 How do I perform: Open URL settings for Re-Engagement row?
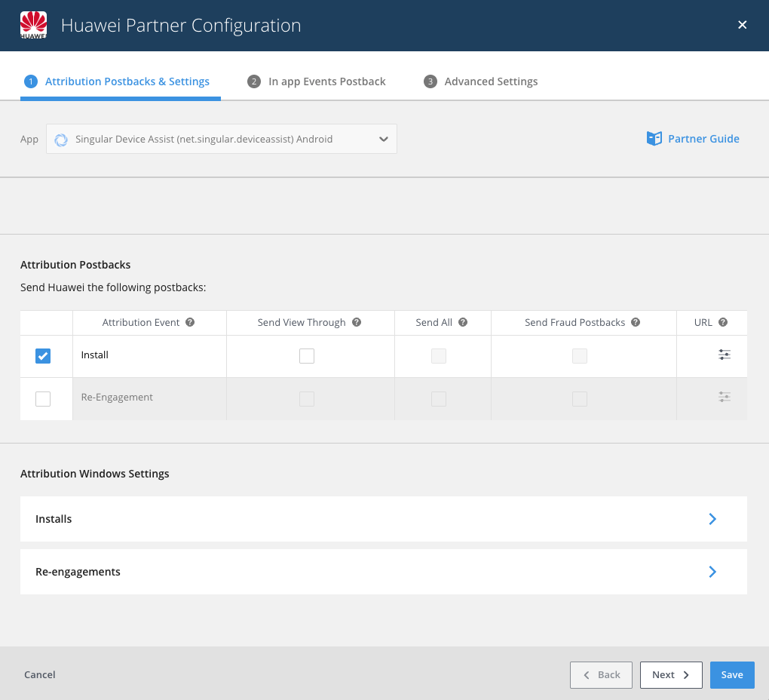click(x=725, y=397)
